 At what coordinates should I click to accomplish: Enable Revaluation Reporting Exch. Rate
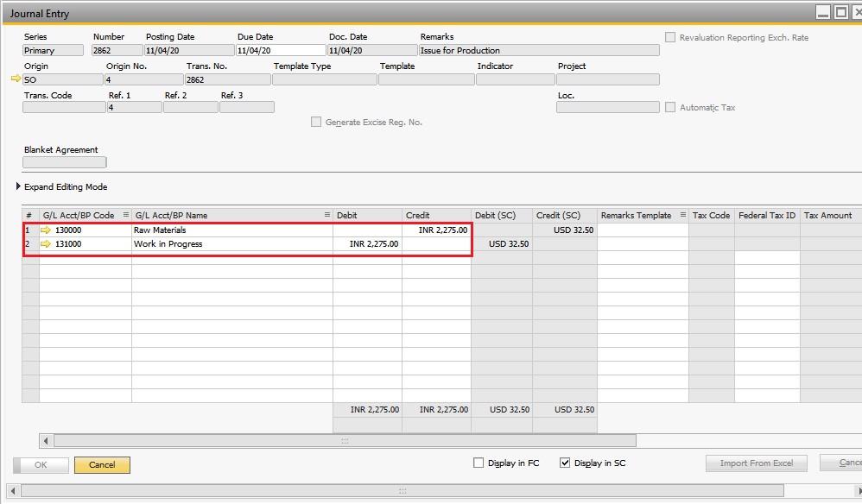tap(670, 36)
